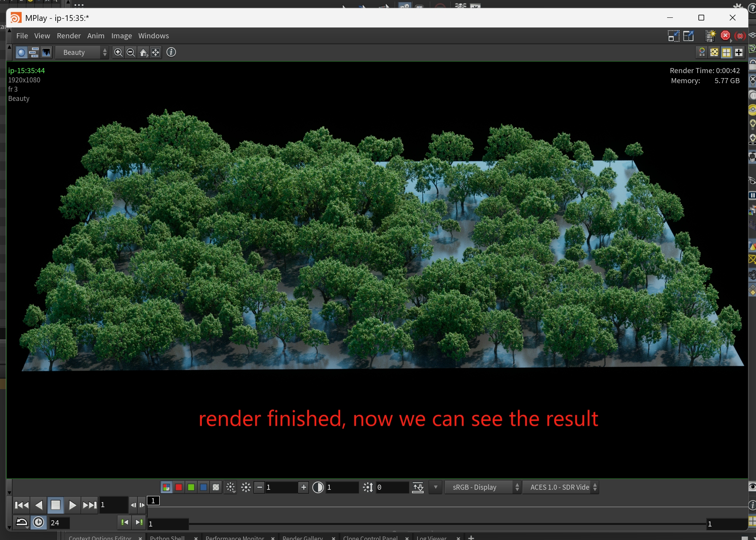Open the image info icon

click(171, 52)
